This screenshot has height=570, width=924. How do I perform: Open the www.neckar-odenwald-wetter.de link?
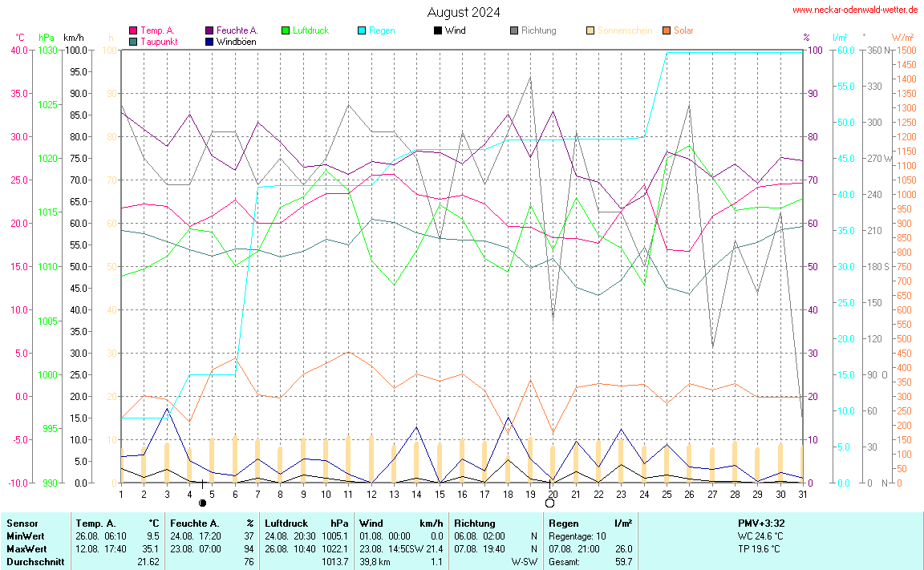pyautogui.click(x=854, y=10)
